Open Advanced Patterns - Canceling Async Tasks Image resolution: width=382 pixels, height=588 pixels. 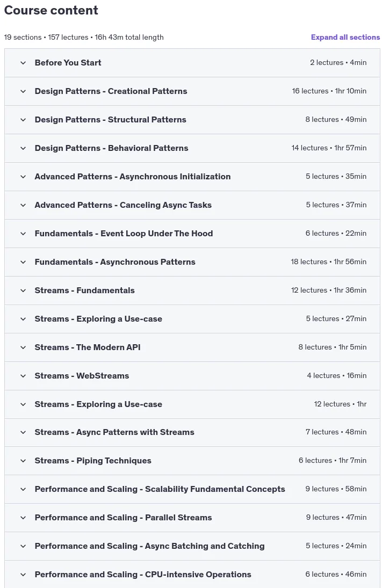point(192,205)
